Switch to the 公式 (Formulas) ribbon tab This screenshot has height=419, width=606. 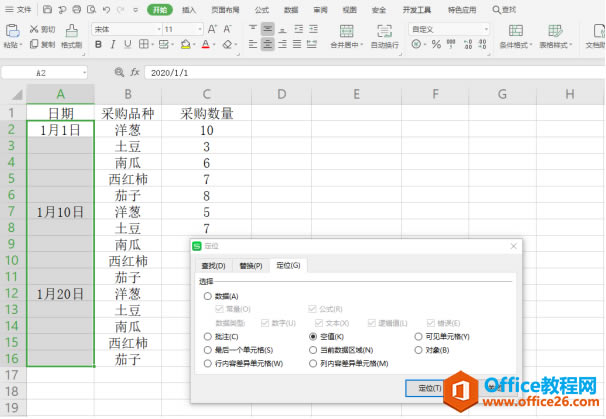tap(262, 10)
